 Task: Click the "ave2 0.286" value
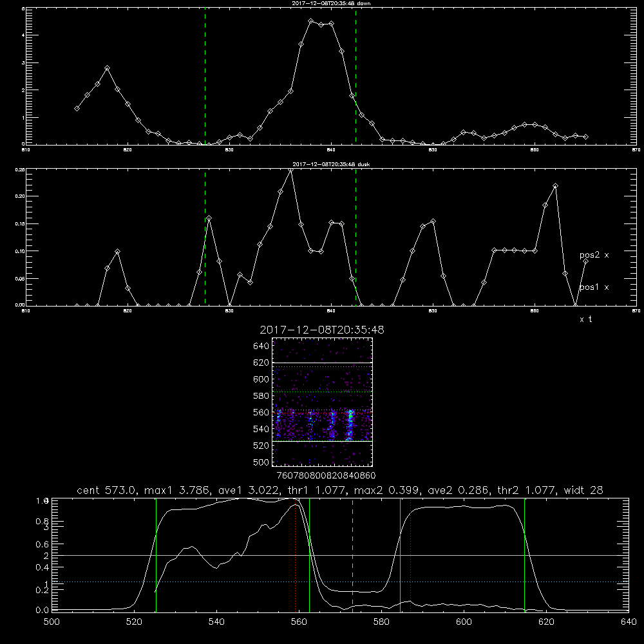459,490
